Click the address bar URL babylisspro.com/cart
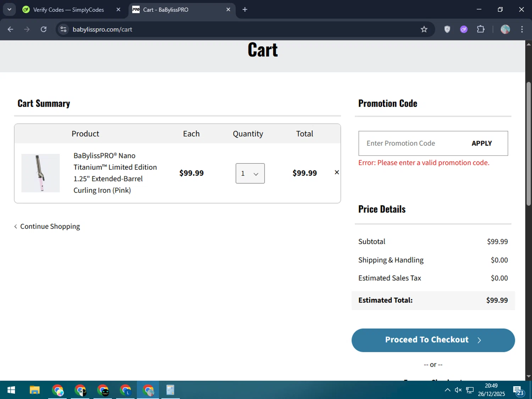The height and width of the screenshot is (399, 532). point(102,29)
